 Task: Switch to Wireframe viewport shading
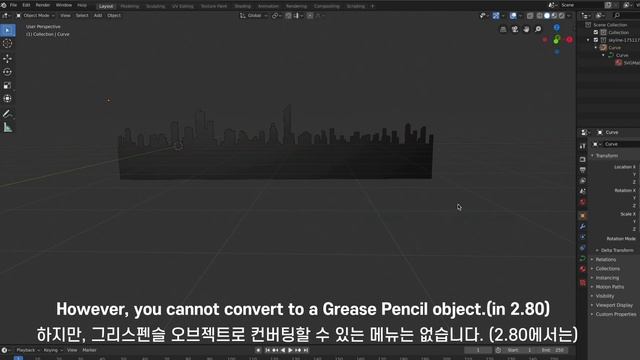point(540,16)
